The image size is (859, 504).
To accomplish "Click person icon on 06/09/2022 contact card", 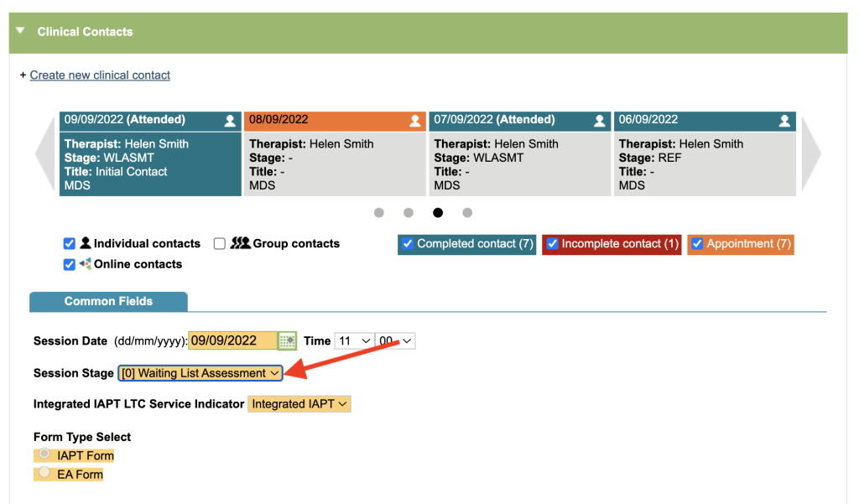I will click(784, 121).
